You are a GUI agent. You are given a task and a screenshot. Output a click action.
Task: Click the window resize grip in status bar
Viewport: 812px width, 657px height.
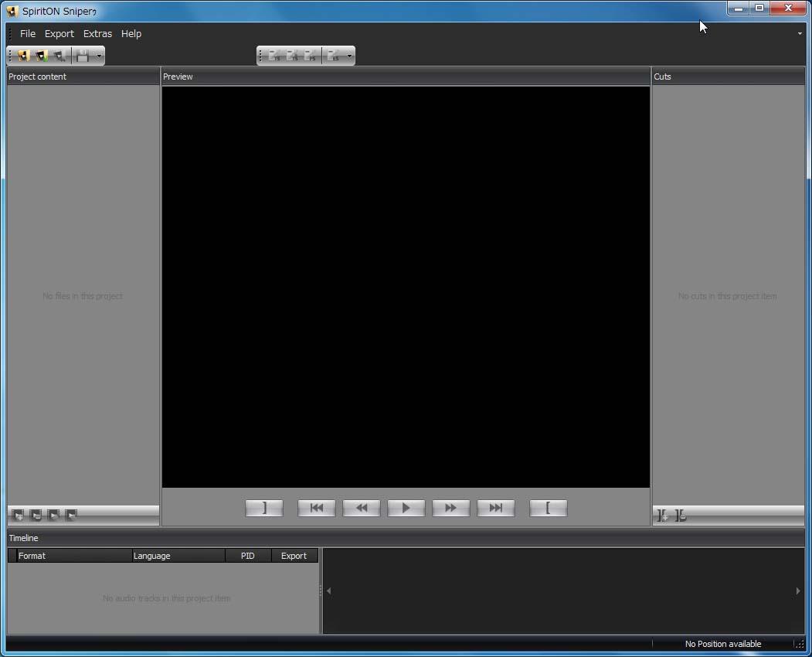[800, 644]
